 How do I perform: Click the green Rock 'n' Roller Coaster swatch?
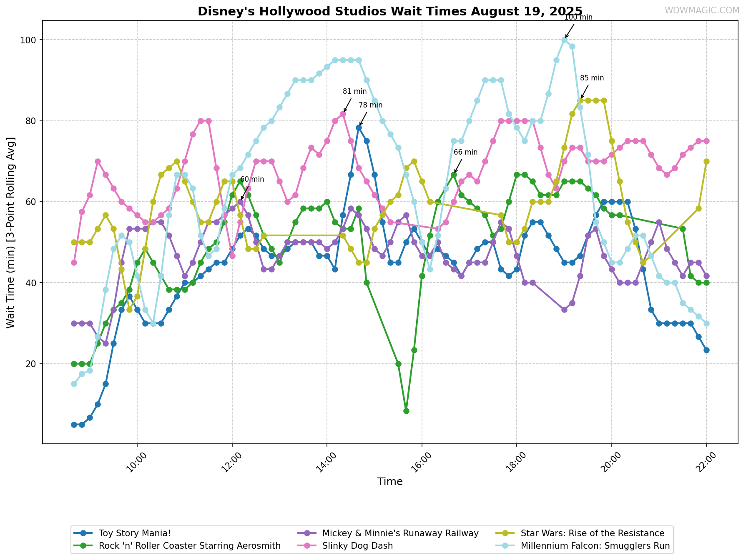click(83, 546)
